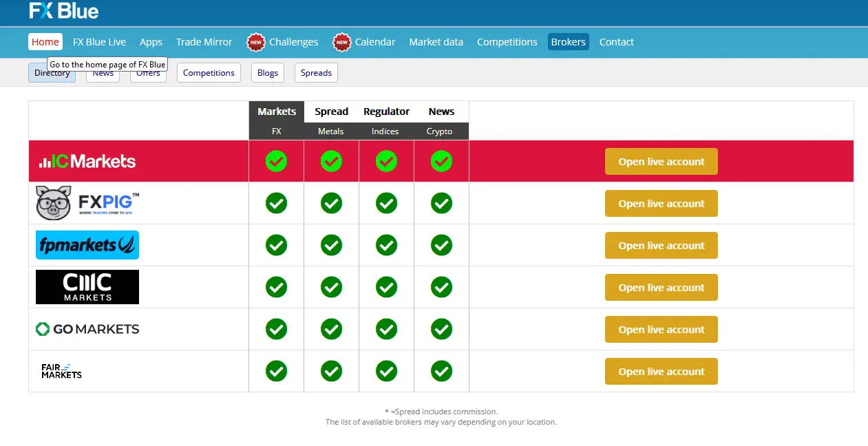This screenshot has width=868, height=446.
Task: Click GO Markets Crypto checkmark
Action: pos(441,329)
